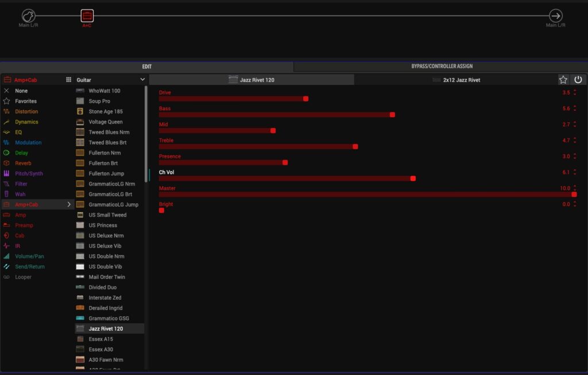
Task: Select the A+C amp block in signal chain
Action: point(87,16)
